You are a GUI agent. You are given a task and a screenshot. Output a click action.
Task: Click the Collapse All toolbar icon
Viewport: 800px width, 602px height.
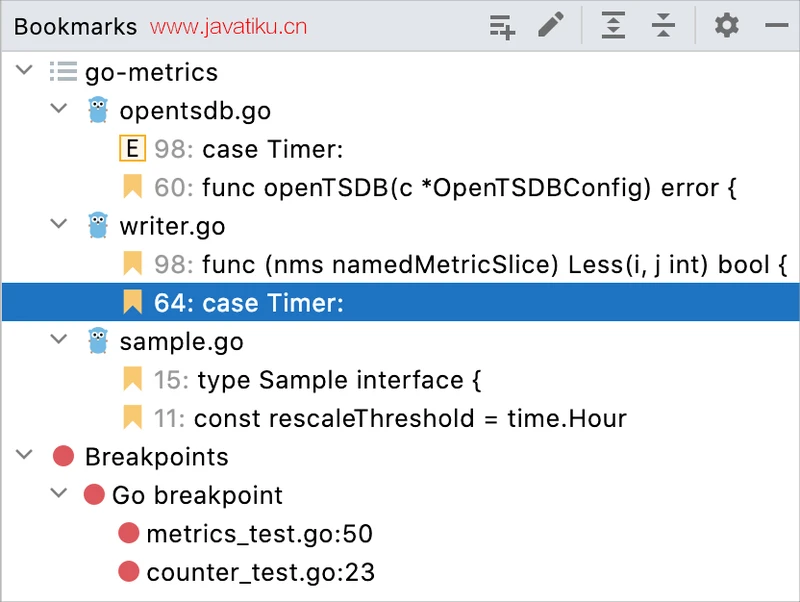tap(663, 26)
